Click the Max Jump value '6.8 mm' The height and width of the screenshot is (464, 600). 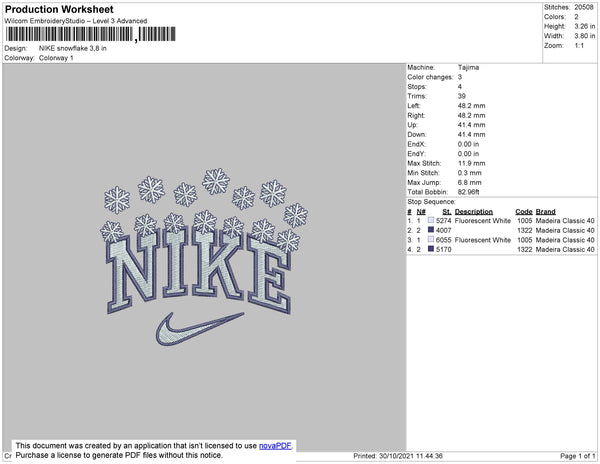pos(470,182)
